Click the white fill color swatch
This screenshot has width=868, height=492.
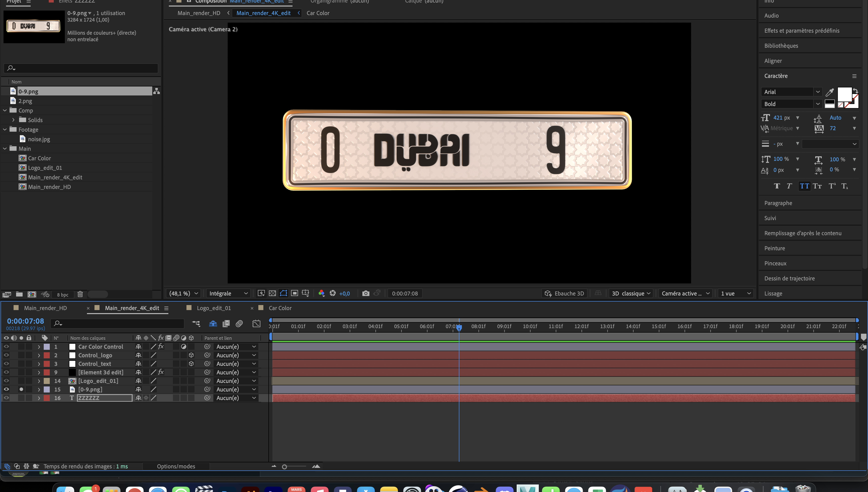(x=844, y=94)
